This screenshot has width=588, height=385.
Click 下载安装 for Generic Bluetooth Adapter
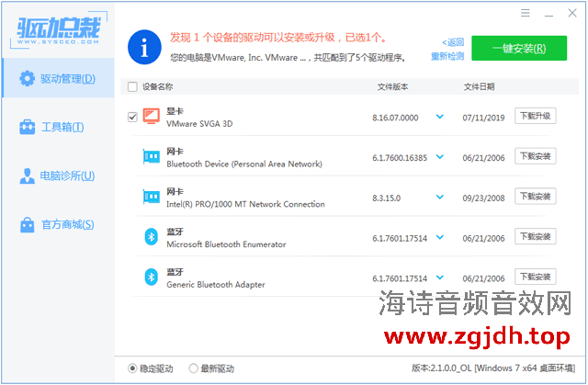[x=535, y=277]
